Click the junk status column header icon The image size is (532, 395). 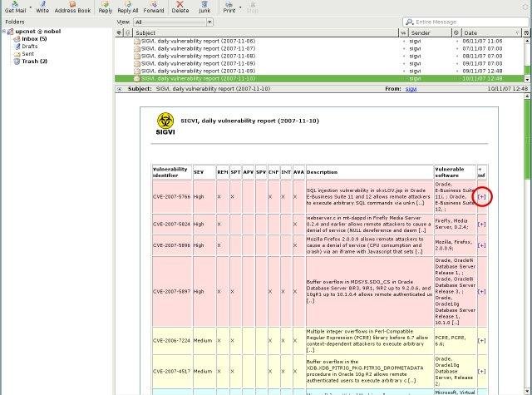[456, 32]
